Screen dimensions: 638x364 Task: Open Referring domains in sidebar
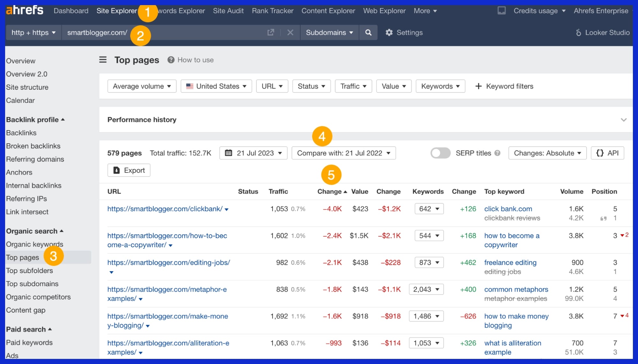click(x=35, y=159)
